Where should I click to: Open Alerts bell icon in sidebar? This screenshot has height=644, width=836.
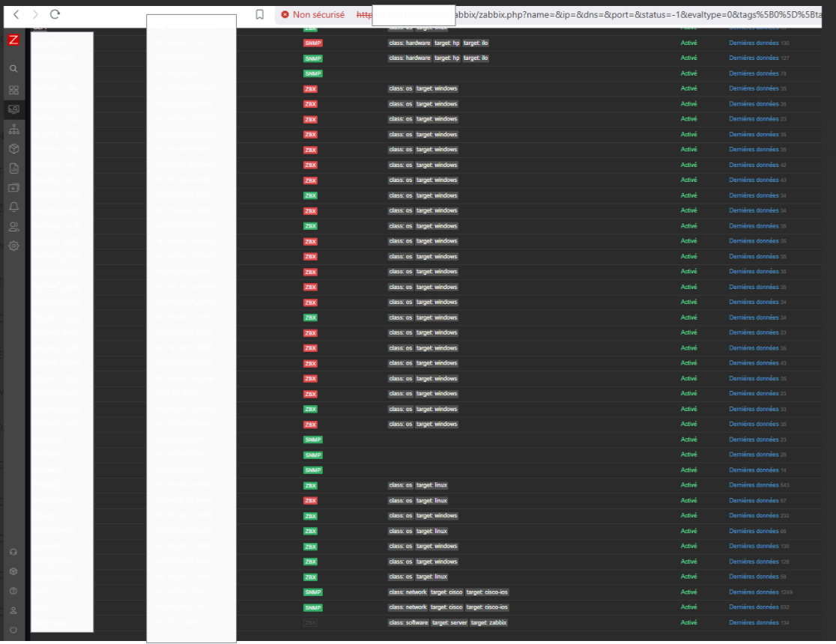pyautogui.click(x=13, y=207)
